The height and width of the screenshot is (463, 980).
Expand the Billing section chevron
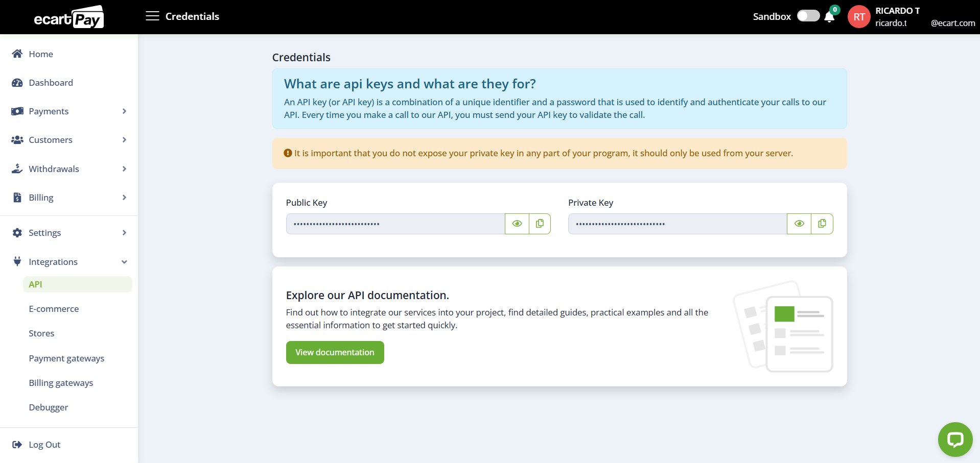pos(124,197)
